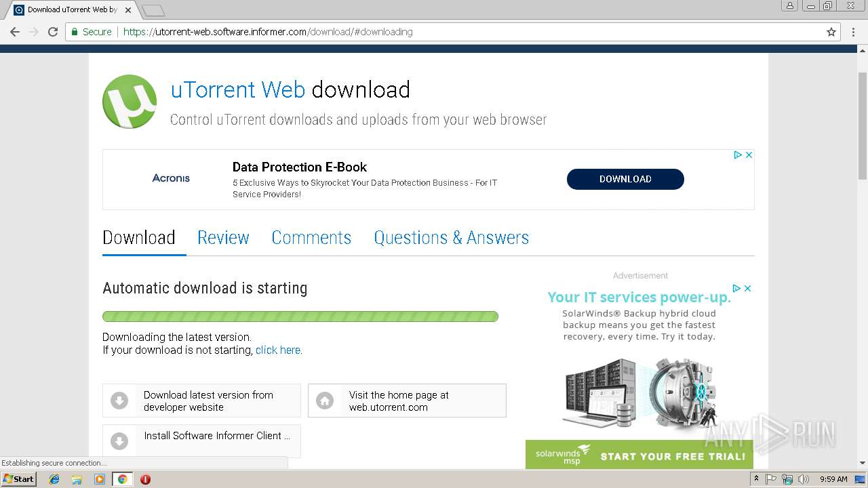Click the Secure padlock icon

coord(75,32)
